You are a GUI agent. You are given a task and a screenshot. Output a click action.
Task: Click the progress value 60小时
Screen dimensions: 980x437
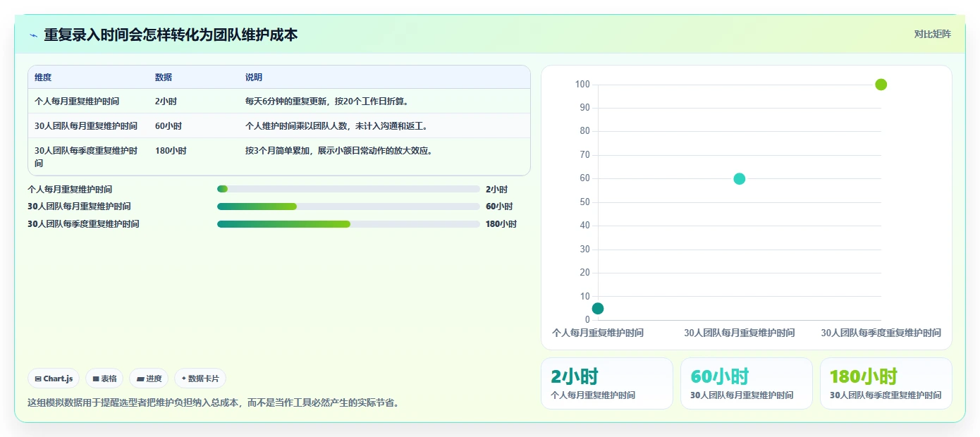click(499, 207)
